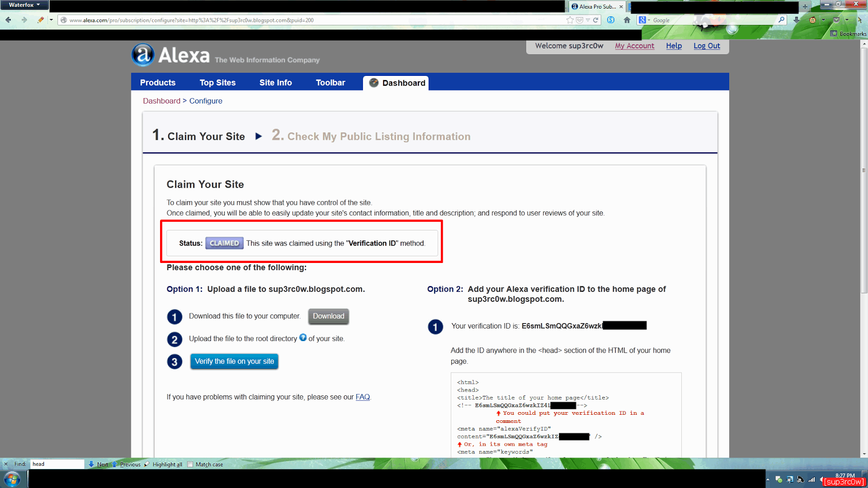Screen dimensions: 868x488
Task: Check the Match case checkbox
Action: 190,464
